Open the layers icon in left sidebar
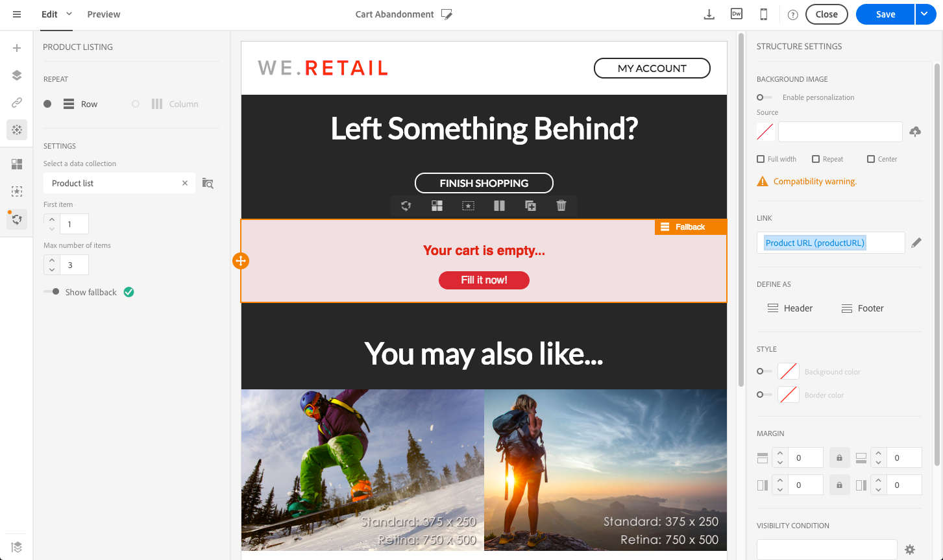The width and height of the screenshot is (943, 560). coord(17,75)
